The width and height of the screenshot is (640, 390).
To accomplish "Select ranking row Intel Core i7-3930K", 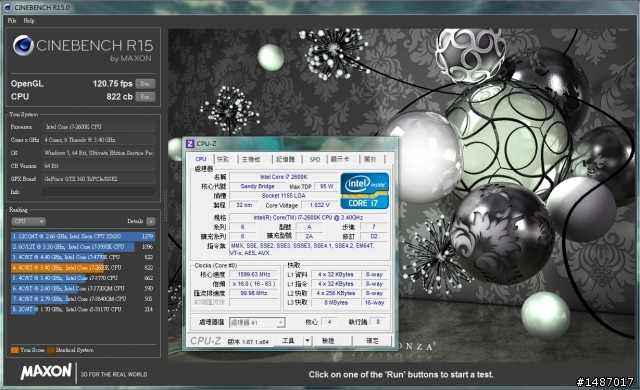I will 83,247.
